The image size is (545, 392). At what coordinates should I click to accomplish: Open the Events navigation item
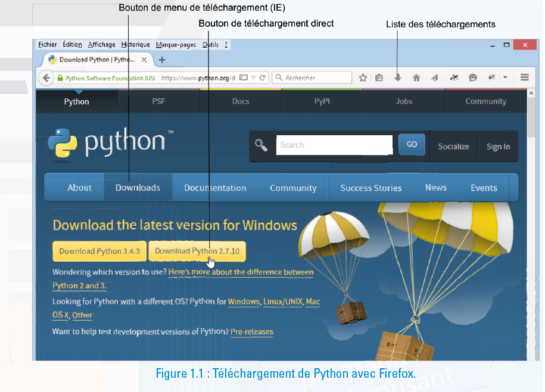(484, 188)
